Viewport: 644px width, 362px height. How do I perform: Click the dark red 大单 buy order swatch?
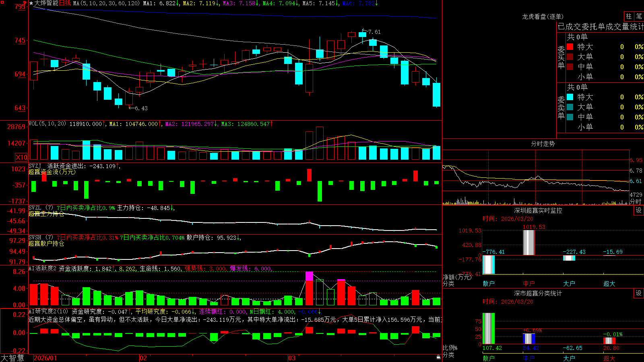[570, 57]
